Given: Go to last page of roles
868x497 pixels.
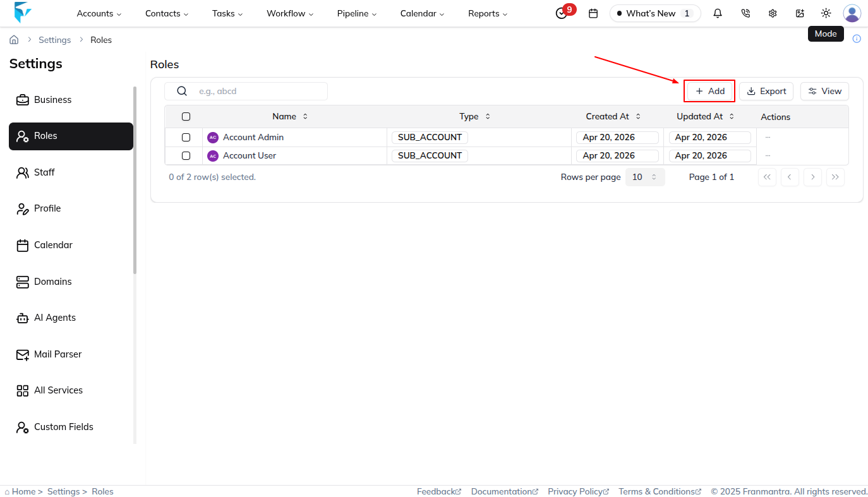Looking at the screenshot, I should [835, 177].
